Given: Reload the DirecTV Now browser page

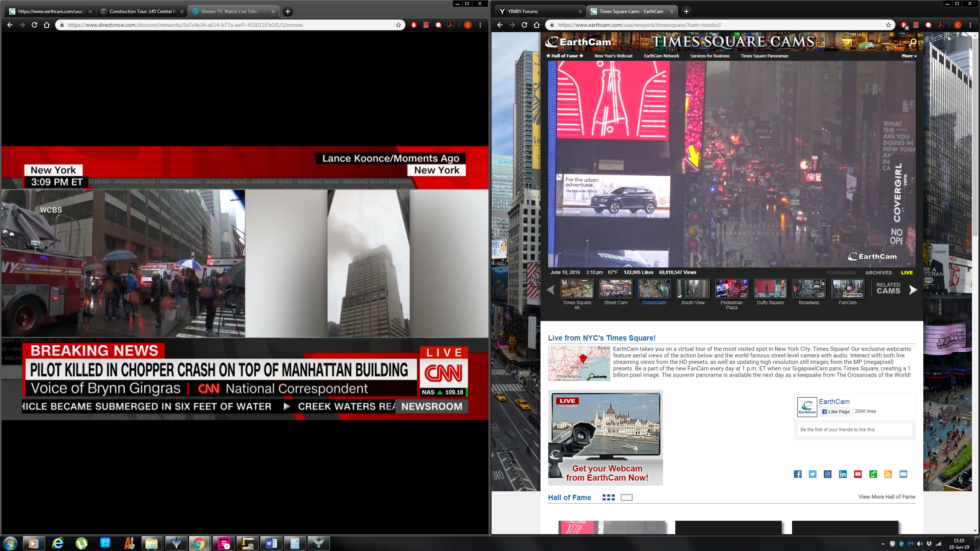Looking at the screenshot, I should pyautogui.click(x=34, y=25).
